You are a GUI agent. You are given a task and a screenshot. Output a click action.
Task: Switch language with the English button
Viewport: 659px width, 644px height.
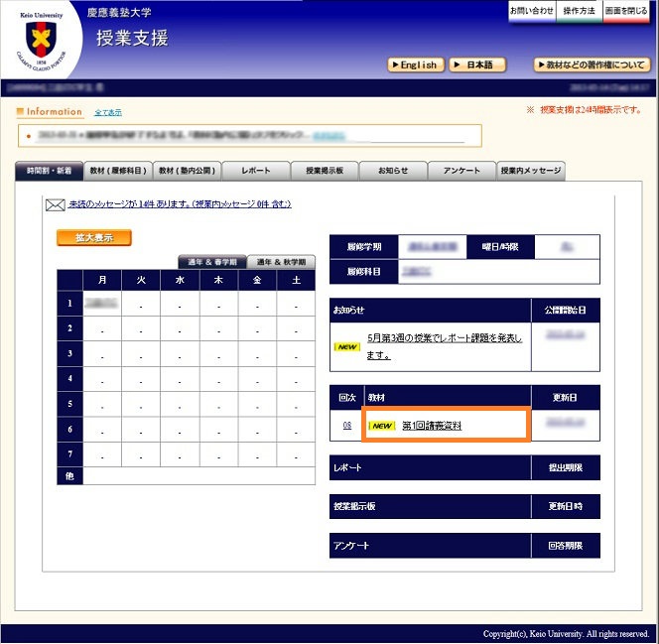[414, 64]
